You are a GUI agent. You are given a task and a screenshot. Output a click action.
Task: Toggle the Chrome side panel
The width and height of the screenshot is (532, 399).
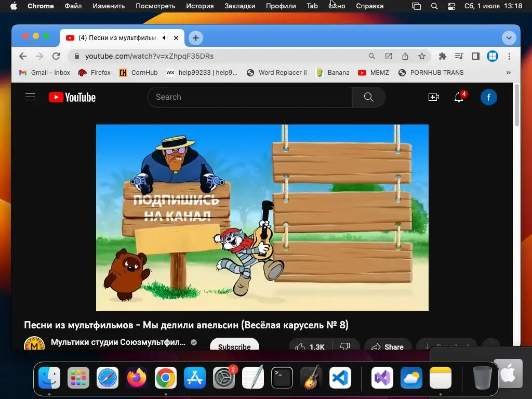pos(476,56)
